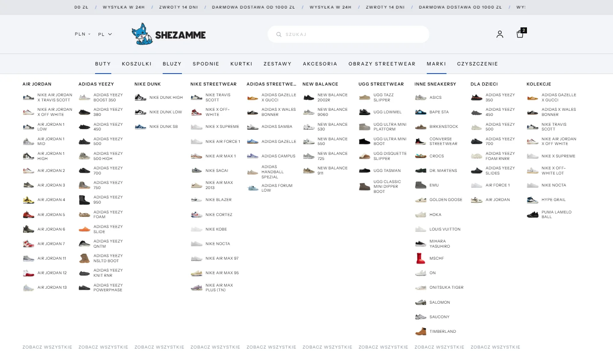Click the Szukaj search field
Image resolution: width=613 pixels, height=364 pixels.
[x=348, y=34]
